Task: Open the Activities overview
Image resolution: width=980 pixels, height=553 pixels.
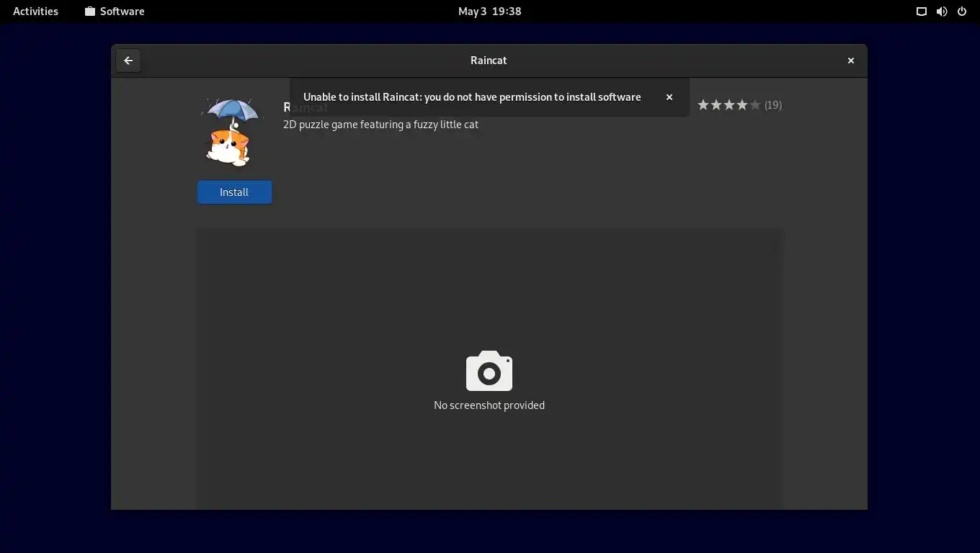Action: click(x=35, y=12)
